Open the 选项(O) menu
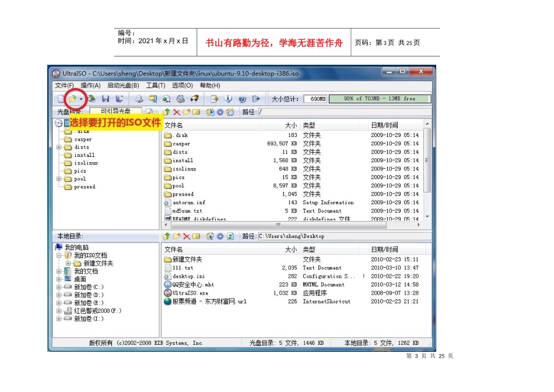 point(183,86)
